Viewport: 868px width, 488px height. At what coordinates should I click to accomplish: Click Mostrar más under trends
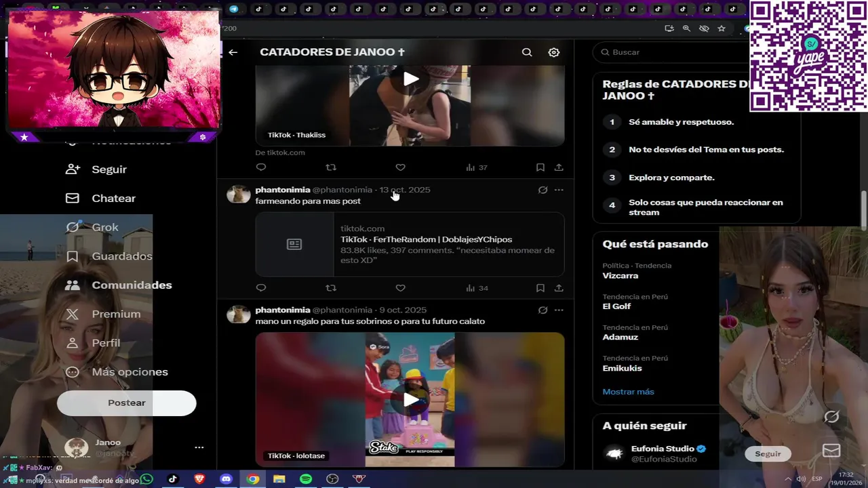click(628, 392)
